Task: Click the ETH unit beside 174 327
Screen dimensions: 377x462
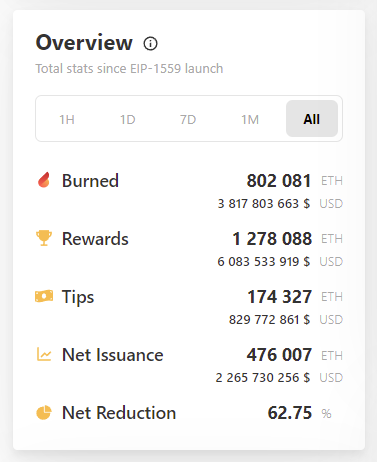Action: coord(332,297)
